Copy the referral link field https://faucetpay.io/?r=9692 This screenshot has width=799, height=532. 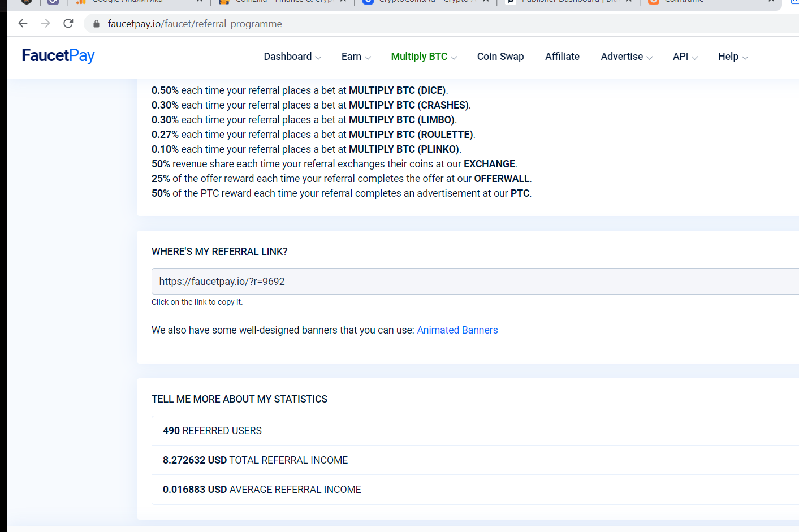tap(475, 281)
